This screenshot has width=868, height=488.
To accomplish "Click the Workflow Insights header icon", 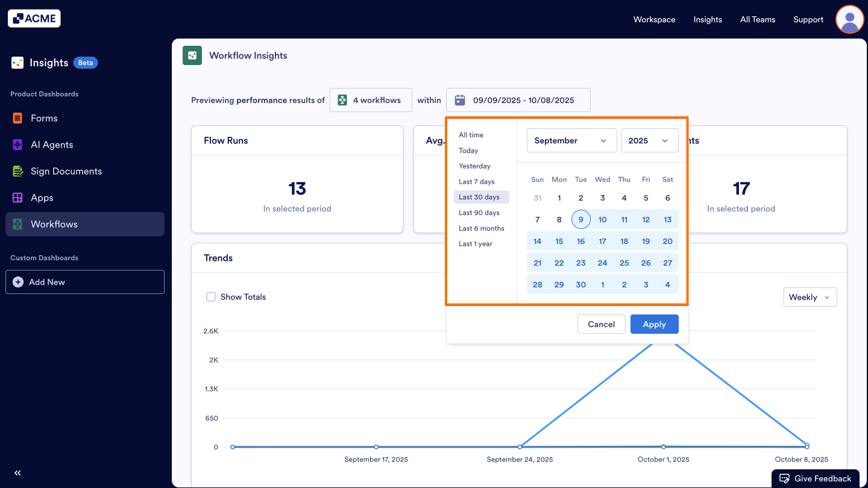I will (192, 55).
